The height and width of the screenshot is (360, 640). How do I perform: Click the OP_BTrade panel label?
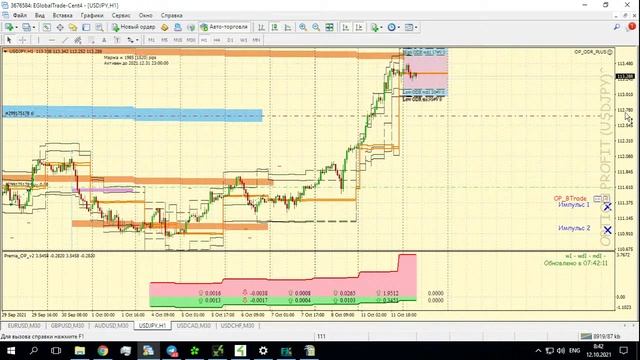pos(570,198)
